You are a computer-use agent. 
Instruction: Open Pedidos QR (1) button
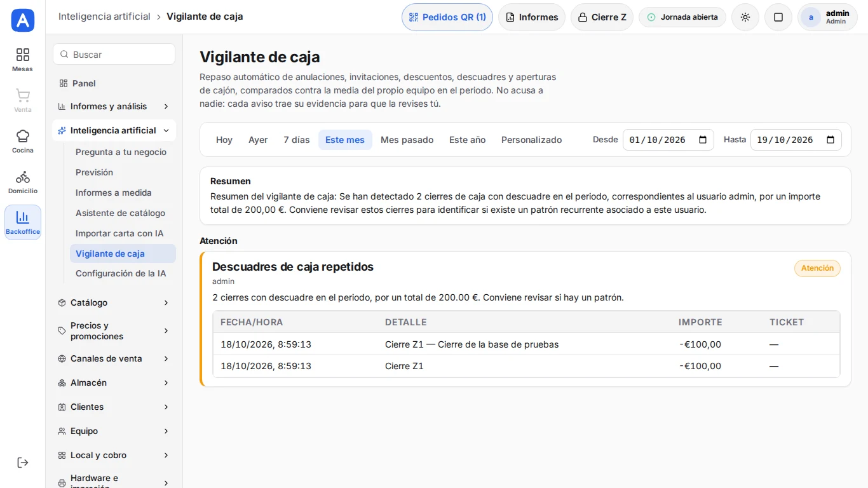click(447, 17)
